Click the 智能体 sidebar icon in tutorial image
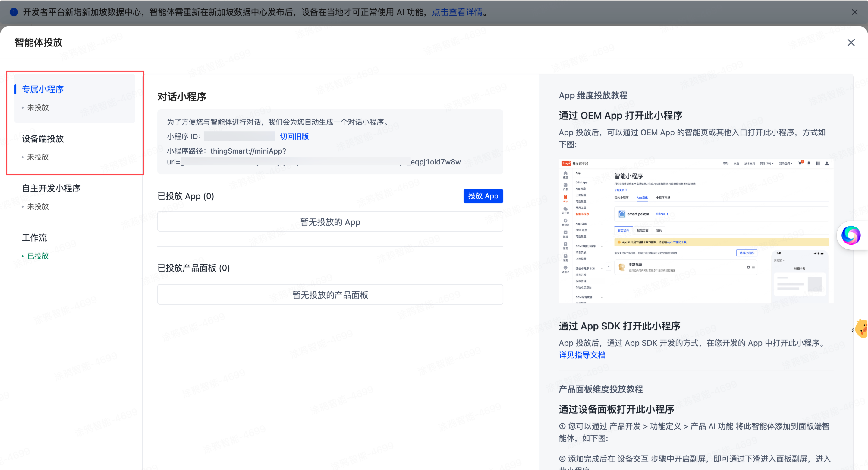Viewport: 868px width, 470px height. (566, 221)
